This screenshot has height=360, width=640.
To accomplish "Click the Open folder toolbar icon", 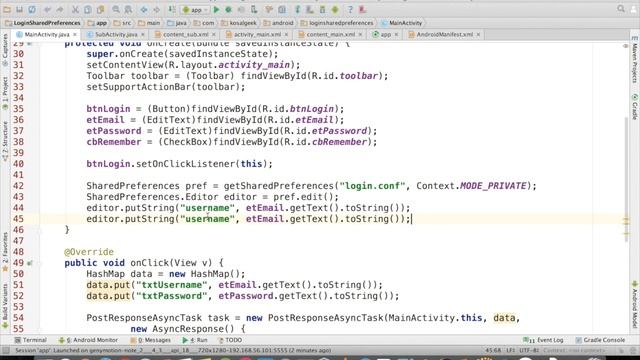I will pyautogui.click(x=7, y=9).
